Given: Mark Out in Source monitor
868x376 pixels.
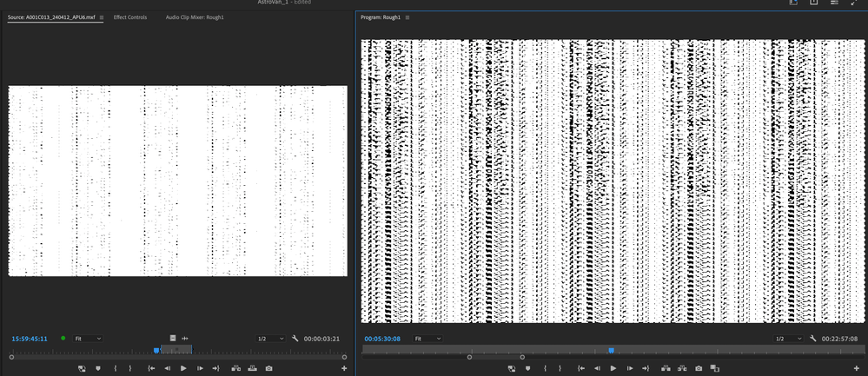Looking at the screenshot, I should [130, 368].
